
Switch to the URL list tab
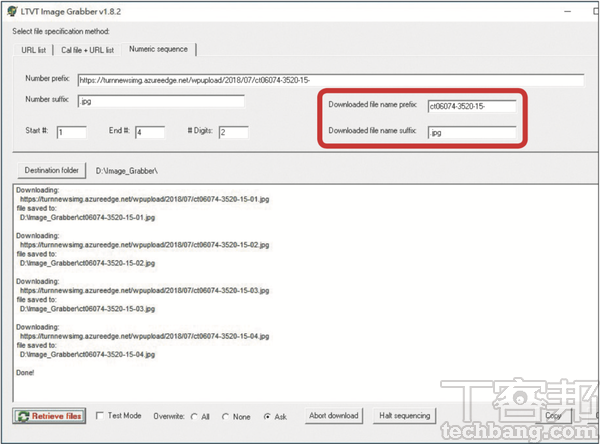point(33,50)
